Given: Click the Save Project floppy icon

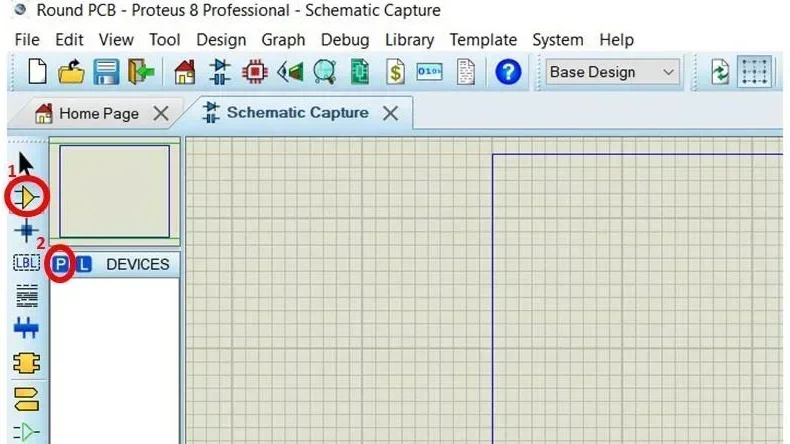Looking at the screenshot, I should click(x=106, y=72).
